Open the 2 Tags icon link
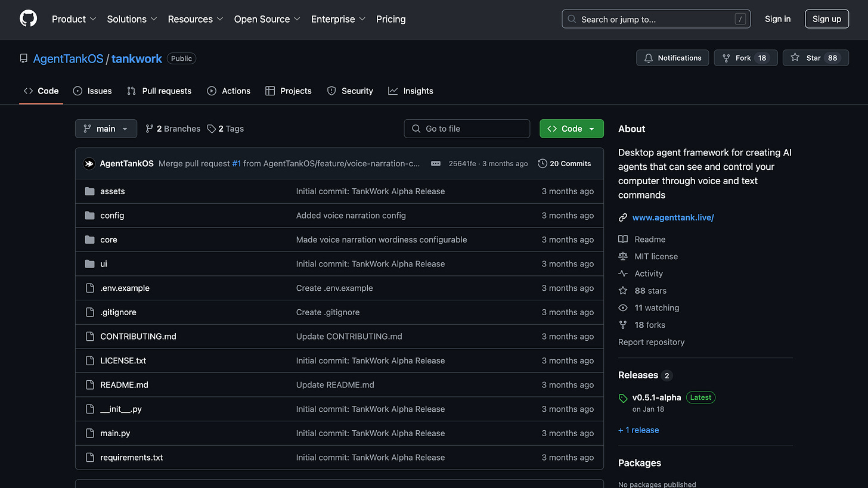Screen dimensions: 868x488 point(225,129)
